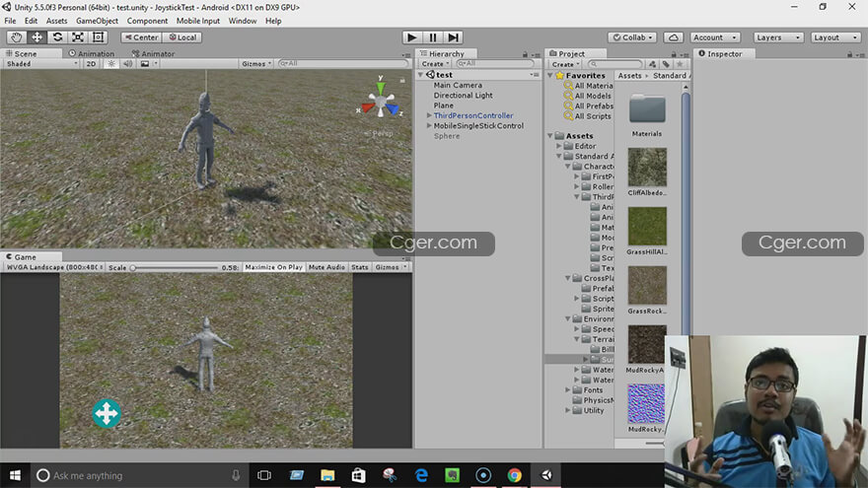Select Main Camera in Hierarchy
Screen dimensions: 868x488
click(458, 85)
